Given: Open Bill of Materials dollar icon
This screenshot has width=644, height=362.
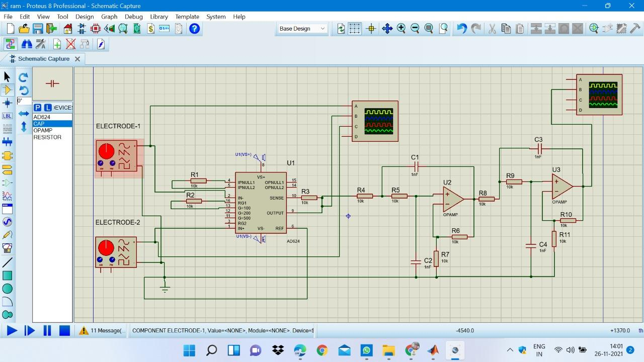Looking at the screenshot, I should pyautogui.click(x=151, y=29).
